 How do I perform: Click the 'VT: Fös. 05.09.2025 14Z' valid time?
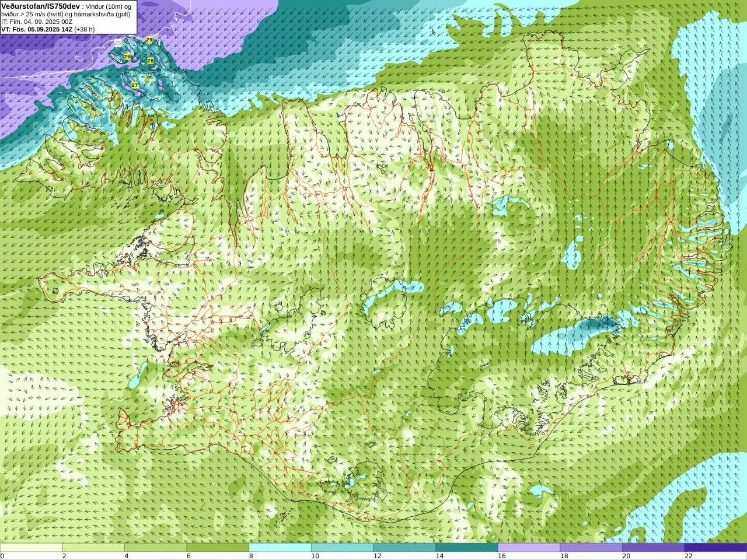[x=37, y=29]
